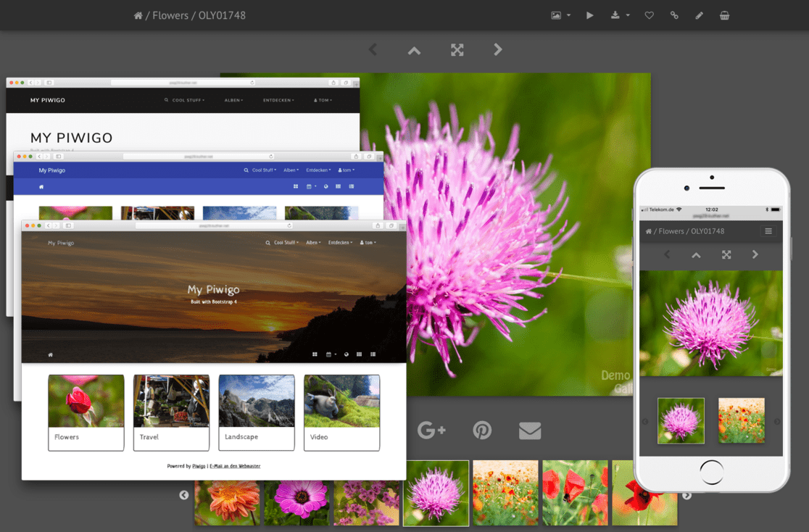Copy the photo permalink
Image resolution: width=809 pixels, height=532 pixels.
[x=674, y=14]
